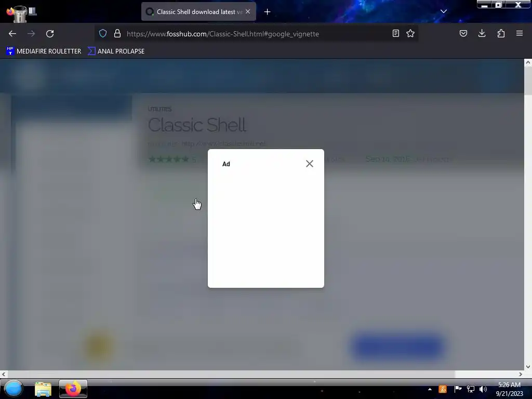
Task: Open the extensions menu
Action: point(501,34)
